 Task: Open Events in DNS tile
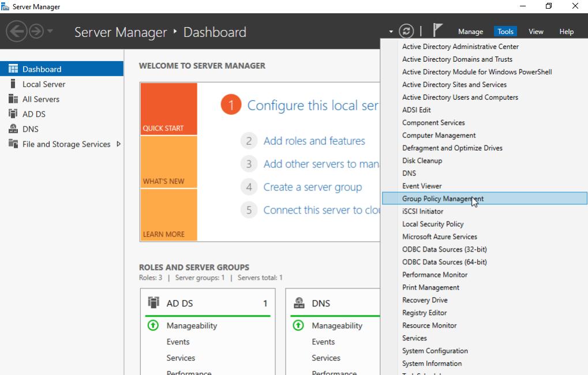point(323,342)
